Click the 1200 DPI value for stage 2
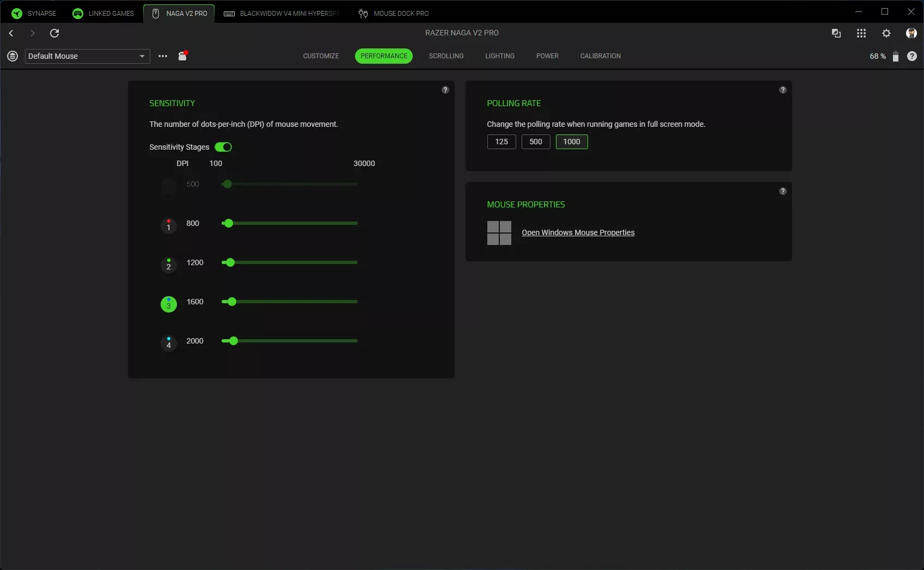This screenshot has width=924, height=570. pos(195,262)
